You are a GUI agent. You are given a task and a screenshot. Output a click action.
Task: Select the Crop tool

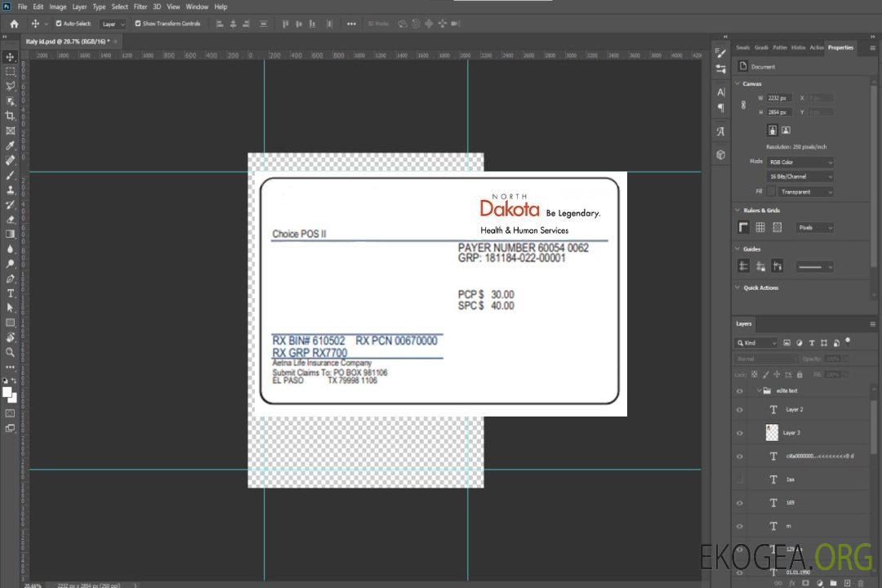click(10, 115)
